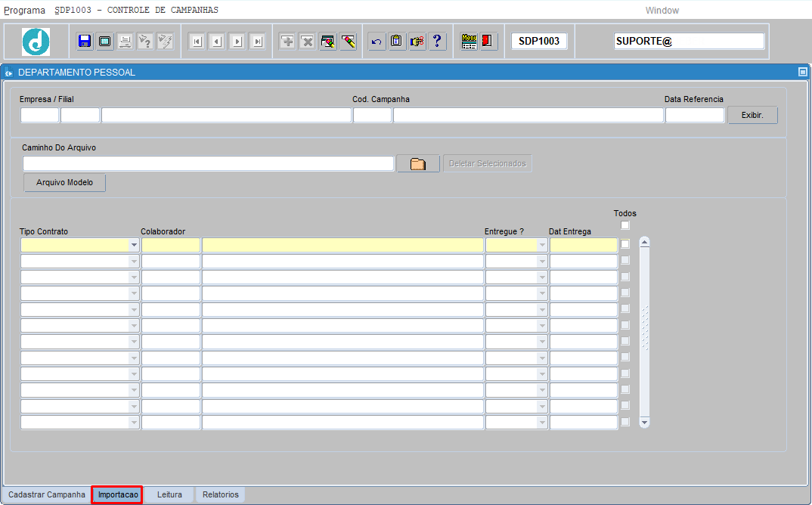Open Tipo Contrato dropdown in first row
Screen dimensions: 812x505
click(134, 245)
